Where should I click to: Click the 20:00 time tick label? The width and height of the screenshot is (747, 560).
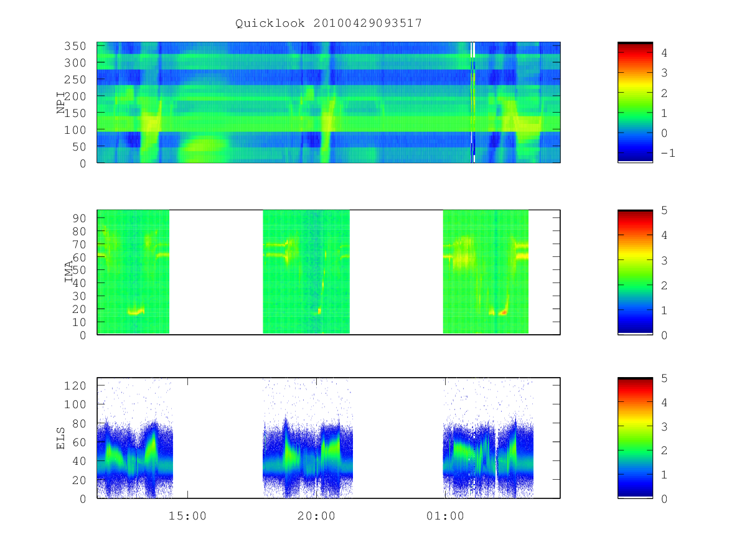(x=316, y=516)
